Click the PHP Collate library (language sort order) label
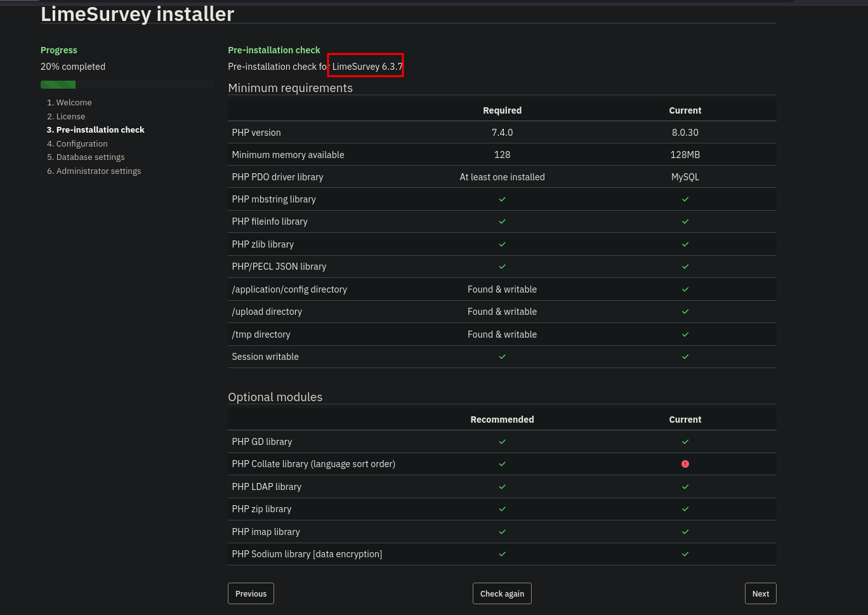 313,464
